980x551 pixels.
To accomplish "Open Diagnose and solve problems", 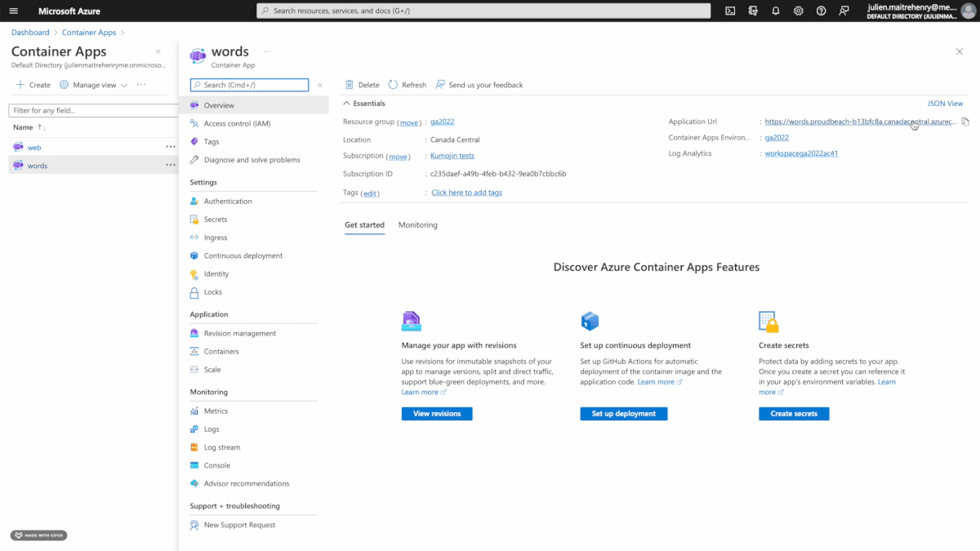I will pyautogui.click(x=253, y=160).
